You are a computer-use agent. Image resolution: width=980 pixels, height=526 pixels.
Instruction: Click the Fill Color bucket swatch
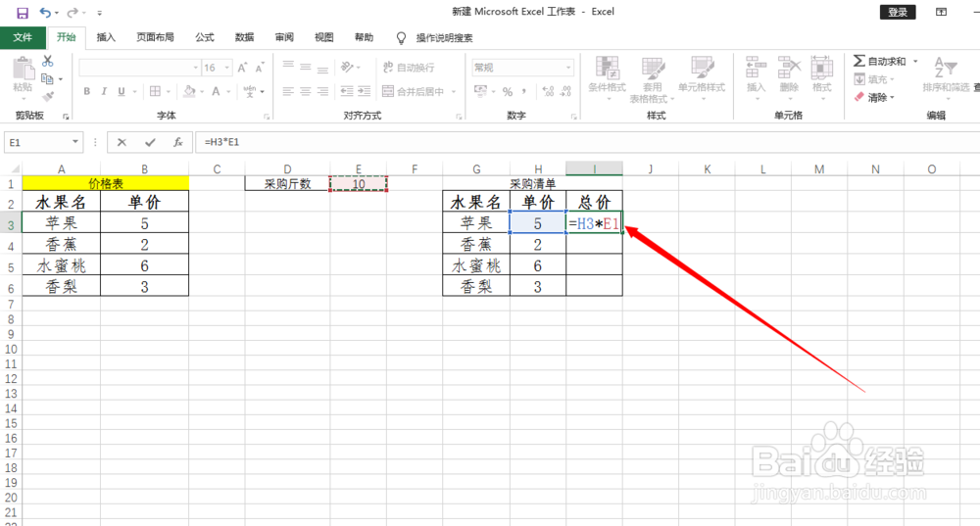click(189, 91)
